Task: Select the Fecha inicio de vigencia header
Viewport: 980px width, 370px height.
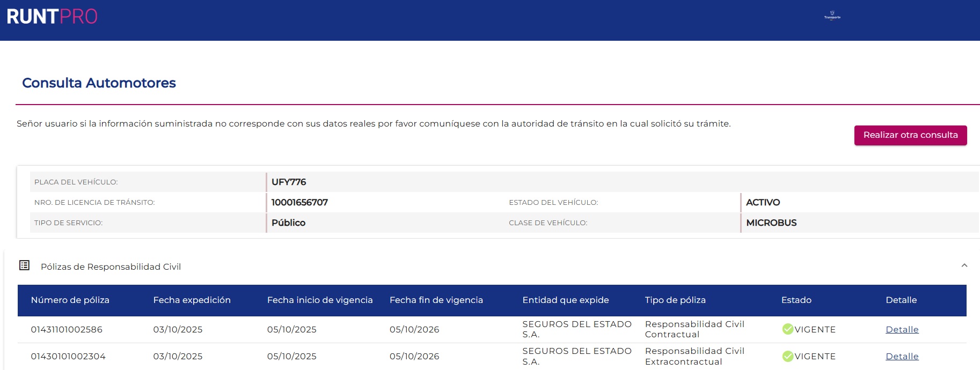Action: pyautogui.click(x=319, y=300)
